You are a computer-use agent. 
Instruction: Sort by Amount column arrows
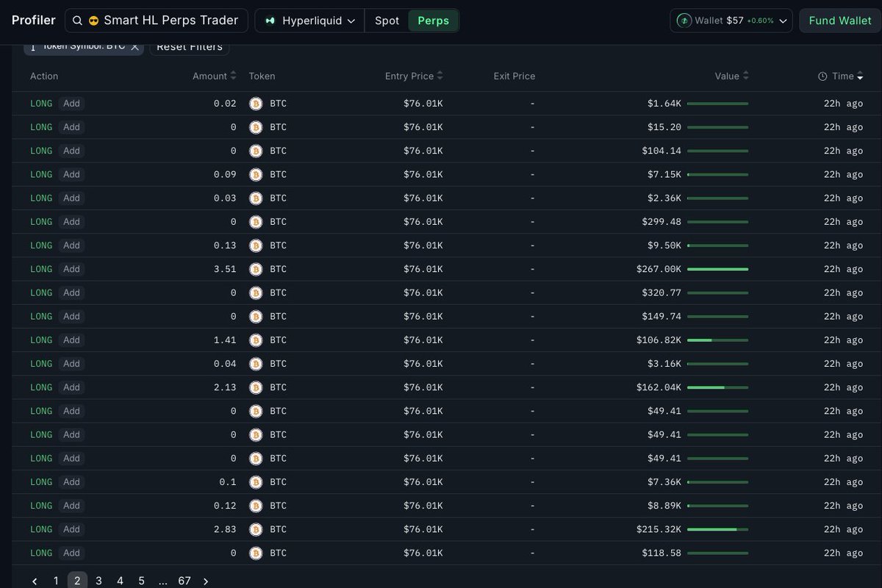[233, 76]
